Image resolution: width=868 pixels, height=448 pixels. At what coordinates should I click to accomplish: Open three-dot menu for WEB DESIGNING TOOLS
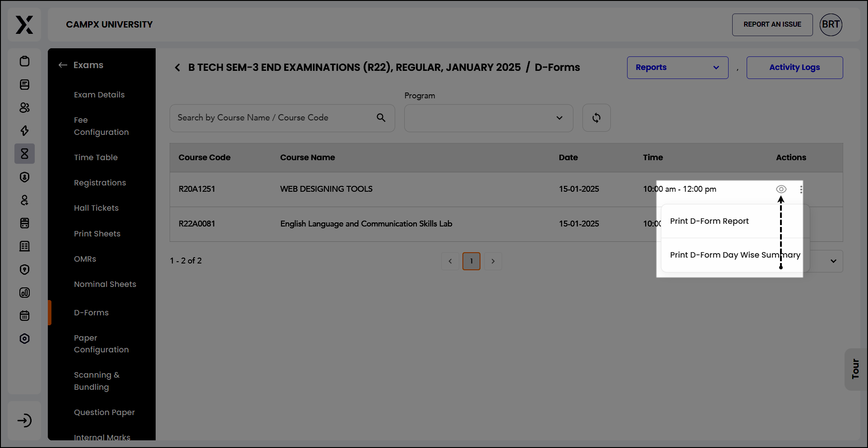point(801,189)
